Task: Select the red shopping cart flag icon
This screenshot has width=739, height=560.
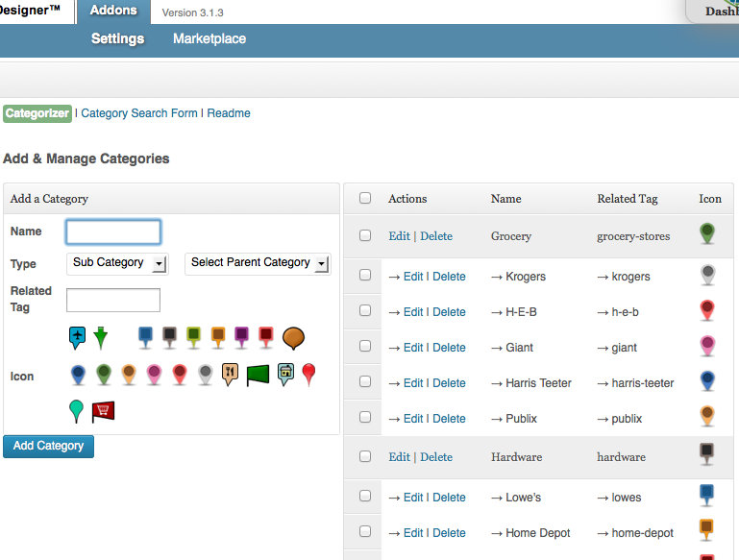Action: 103,412
